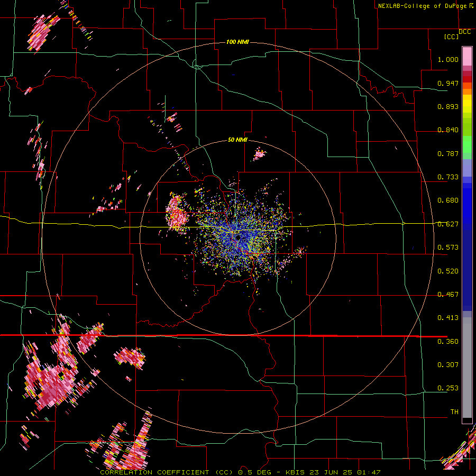Image resolution: width=476 pixels, height=476 pixels.
Task: Click the dark radar site circle at map center
Action: pyautogui.click(x=237, y=237)
